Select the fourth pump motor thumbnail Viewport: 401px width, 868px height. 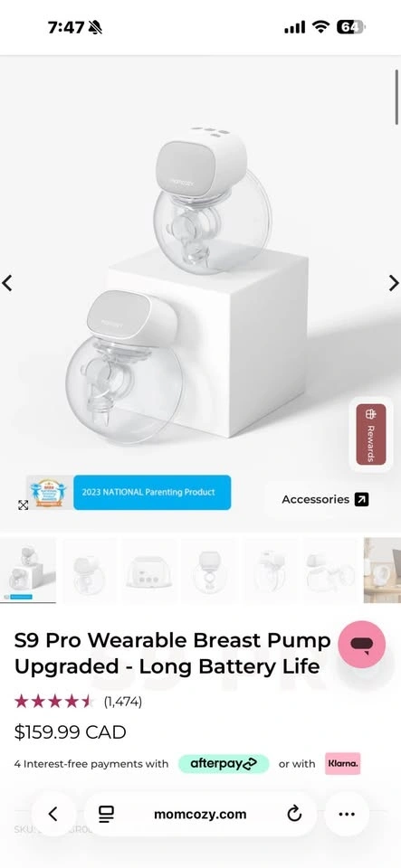(209, 571)
